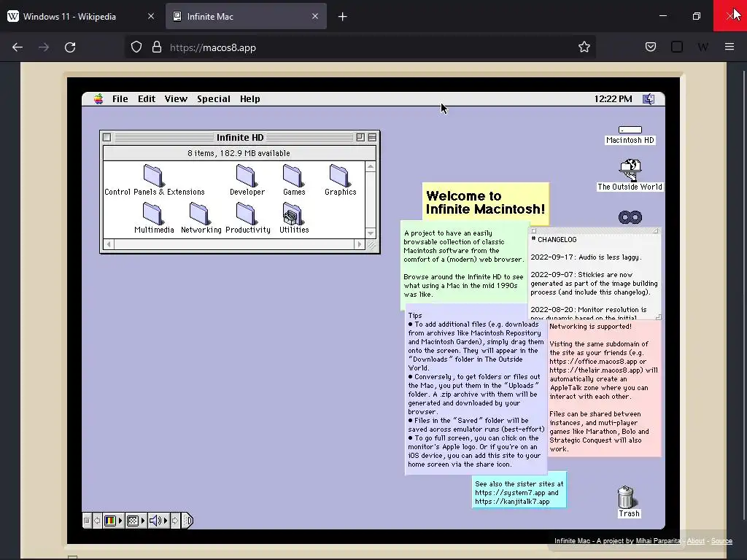Open the View menu

point(176,99)
